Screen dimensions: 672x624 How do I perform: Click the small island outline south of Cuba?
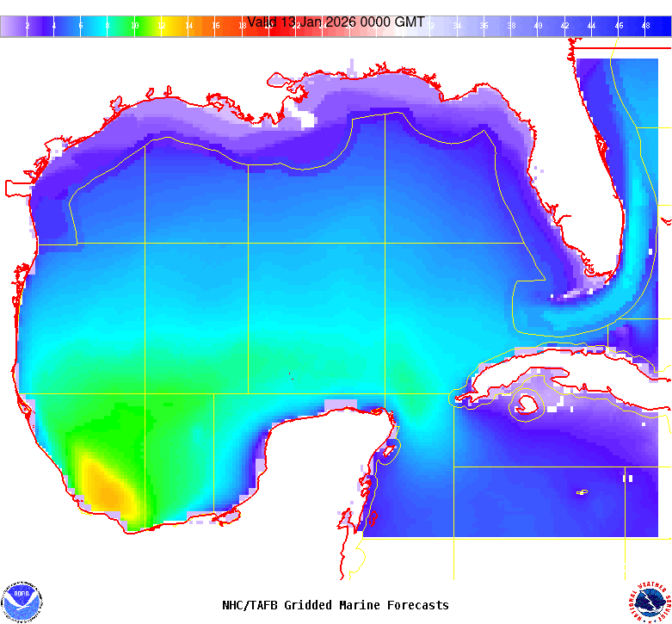[x=582, y=492]
